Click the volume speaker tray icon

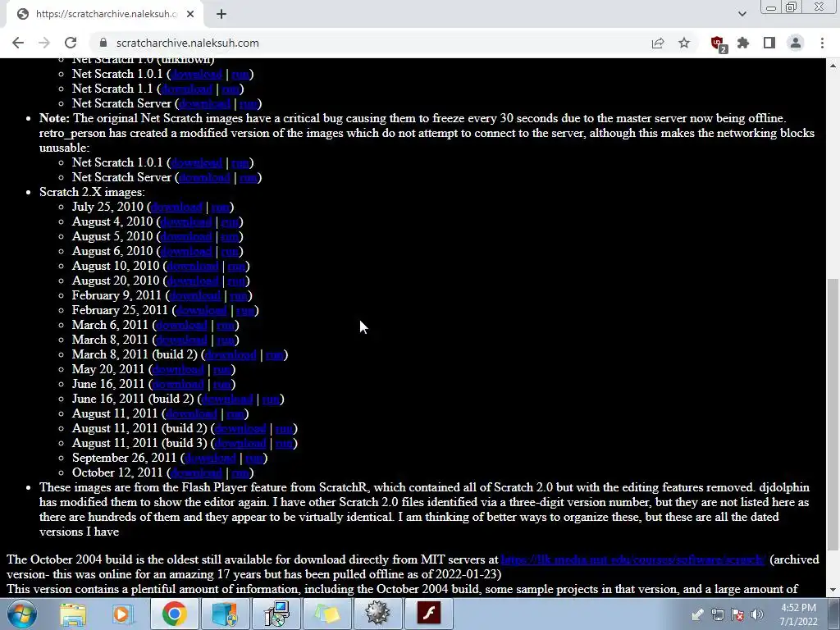pyautogui.click(x=757, y=615)
